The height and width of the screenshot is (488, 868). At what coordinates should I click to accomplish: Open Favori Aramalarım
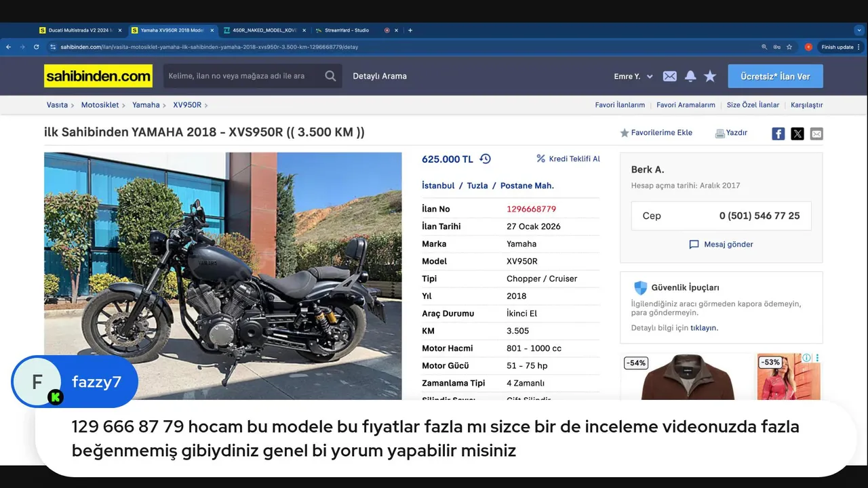pos(686,105)
